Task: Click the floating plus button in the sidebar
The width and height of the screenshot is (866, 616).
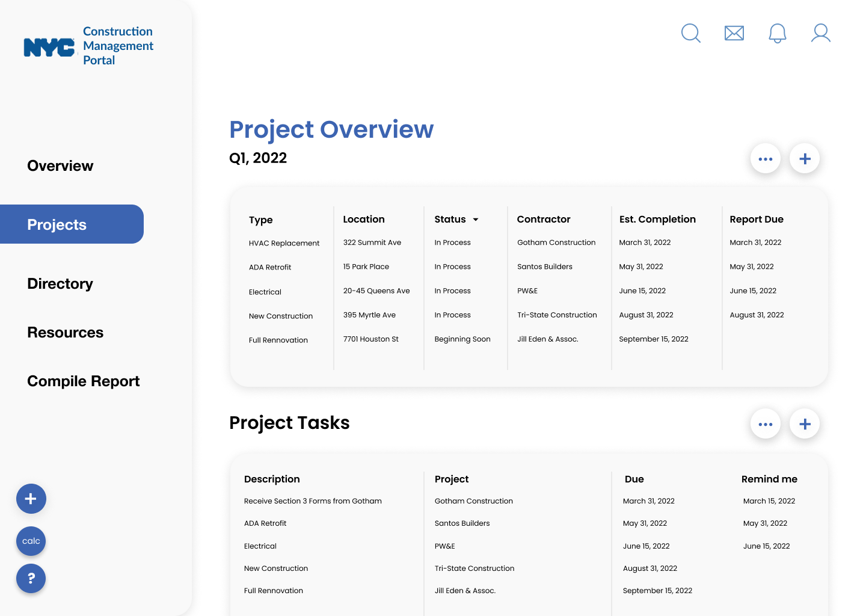Action: click(31, 498)
